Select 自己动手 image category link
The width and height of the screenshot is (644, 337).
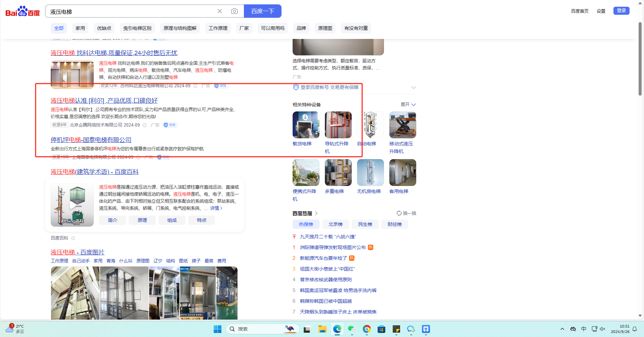pyautogui.click(x=81, y=261)
